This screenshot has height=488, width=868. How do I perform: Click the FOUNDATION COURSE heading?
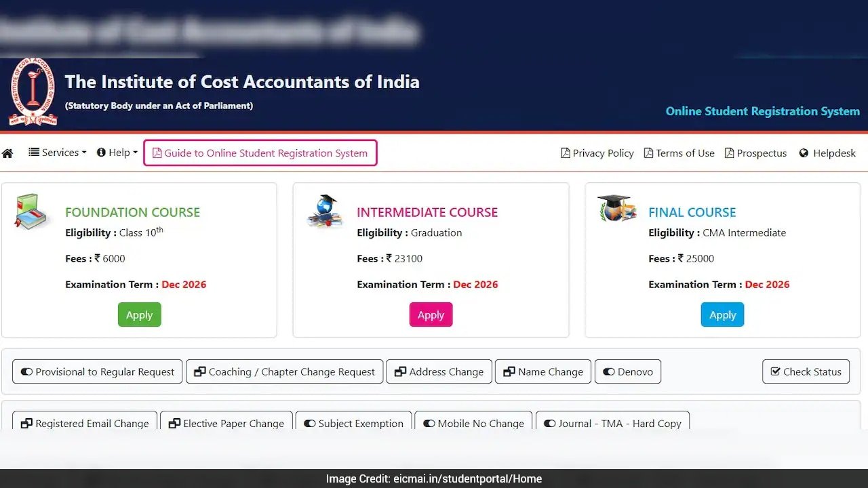point(133,212)
